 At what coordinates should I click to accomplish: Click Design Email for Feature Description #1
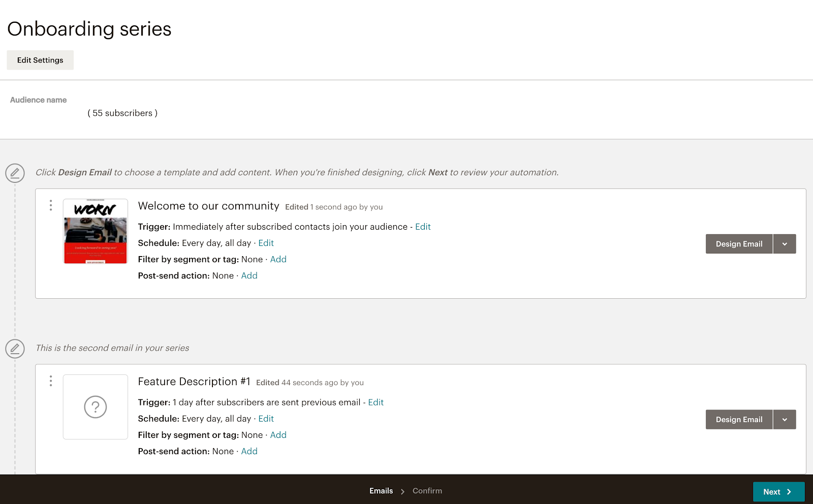739,420
